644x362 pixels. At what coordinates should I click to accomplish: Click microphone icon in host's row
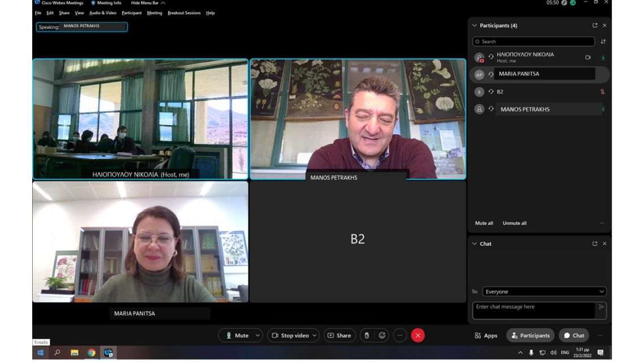[x=603, y=58]
